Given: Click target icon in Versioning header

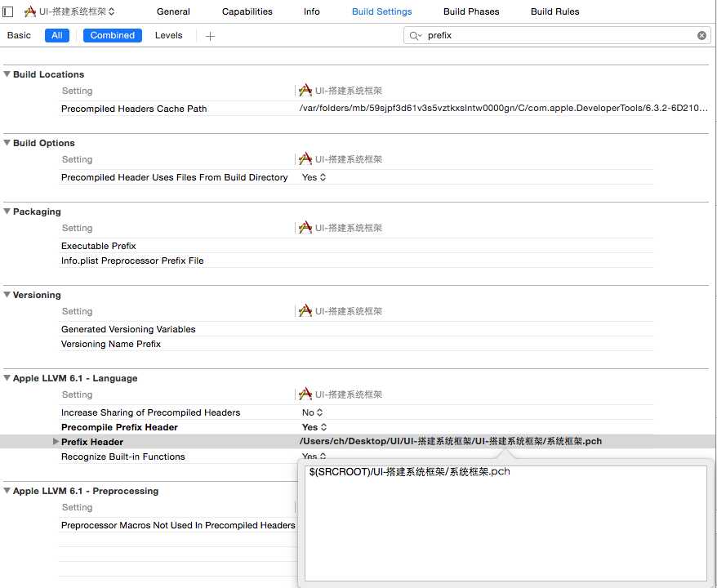Looking at the screenshot, I should (305, 311).
